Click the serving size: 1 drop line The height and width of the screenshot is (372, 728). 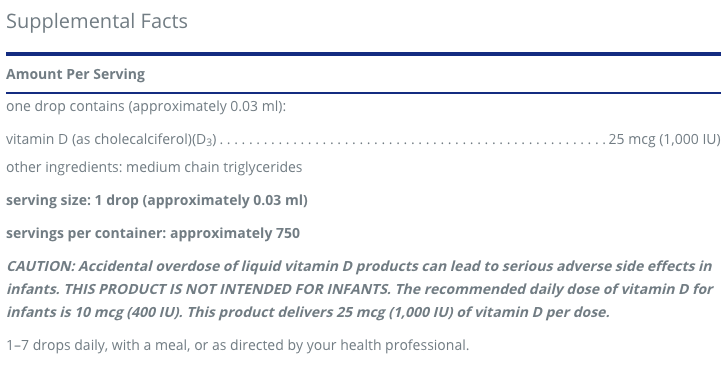click(157, 200)
